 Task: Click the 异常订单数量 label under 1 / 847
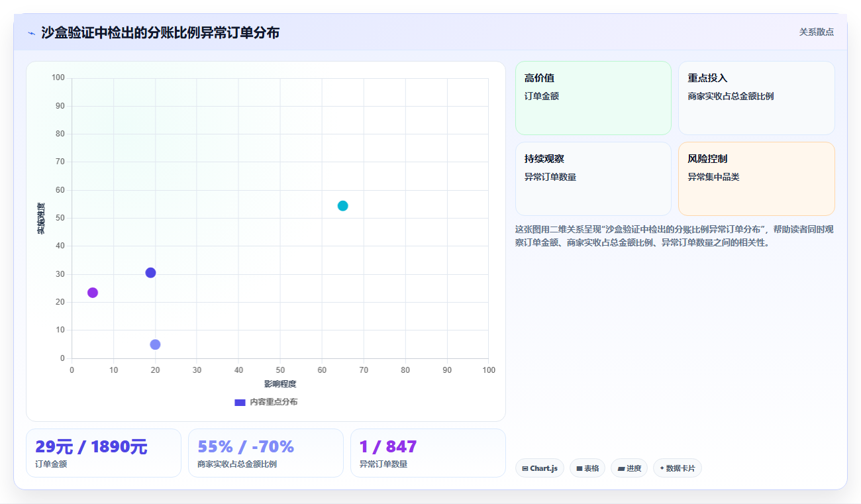[x=383, y=464]
